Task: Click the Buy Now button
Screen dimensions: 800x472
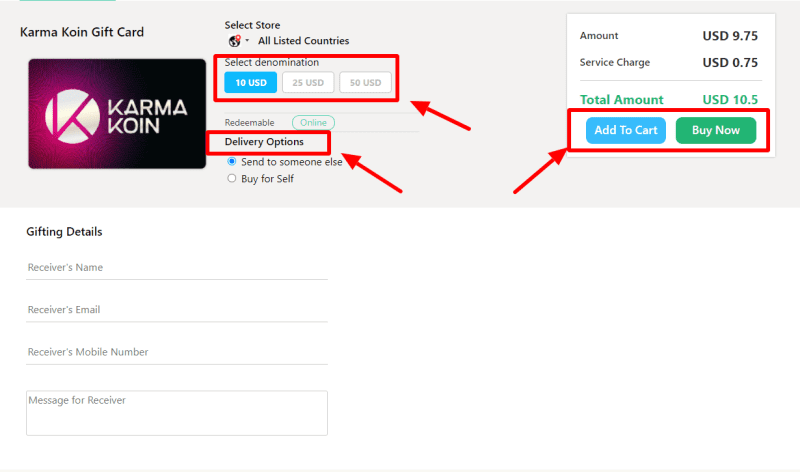Action: point(716,130)
